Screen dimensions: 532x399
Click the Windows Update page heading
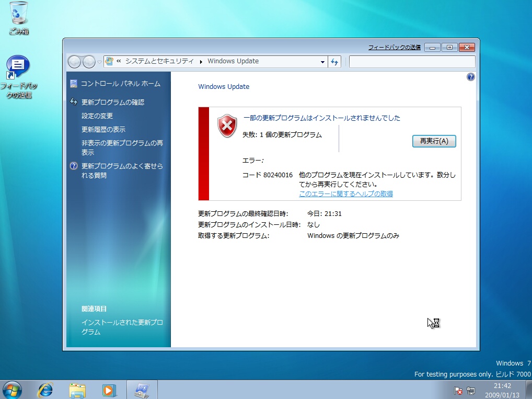point(224,87)
